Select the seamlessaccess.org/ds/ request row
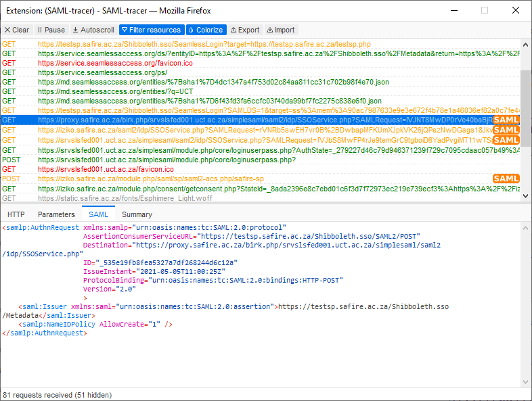Viewport: 532px width, 401px height. (x=260, y=53)
